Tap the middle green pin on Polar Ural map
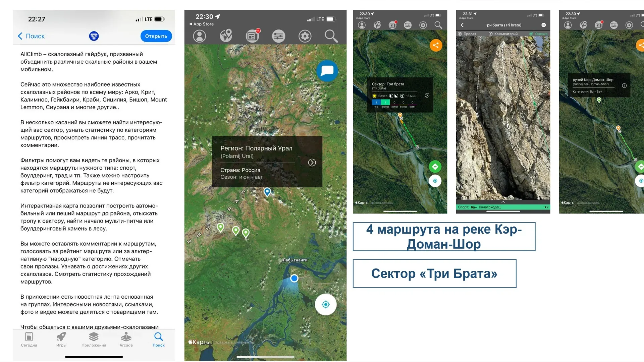This screenshot has width=644, height=362. 236,231
